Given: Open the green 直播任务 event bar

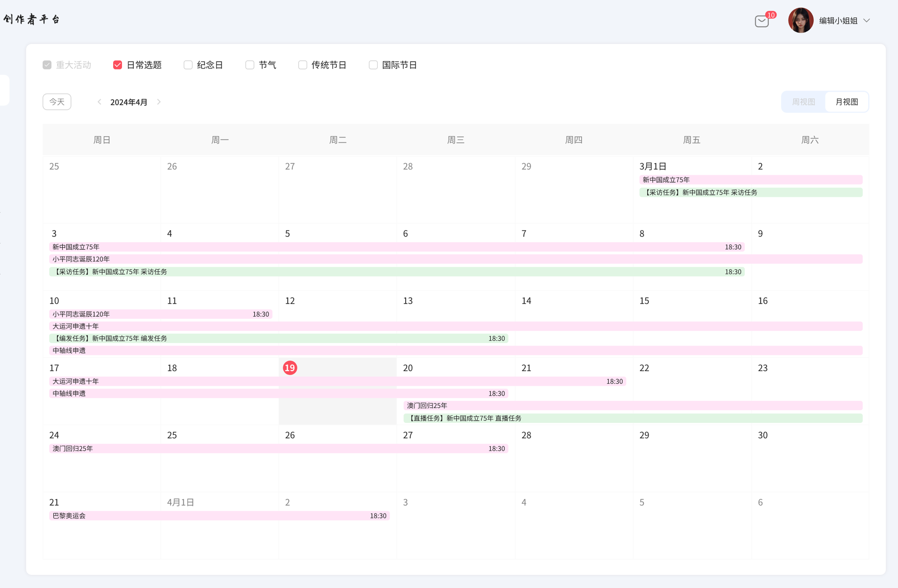Looking at the screenshot, I should (x=632, y=418).
